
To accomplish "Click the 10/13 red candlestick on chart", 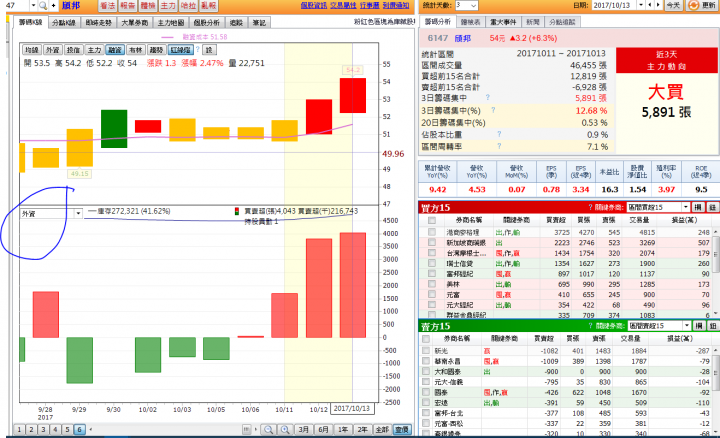I will [353, 95].
